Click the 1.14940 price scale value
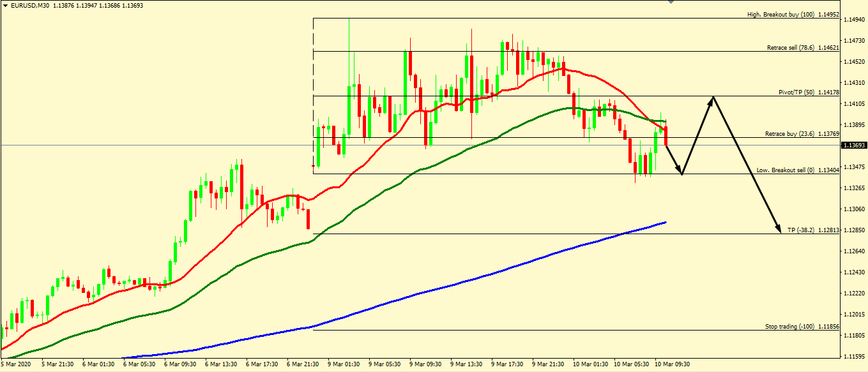 855,20
